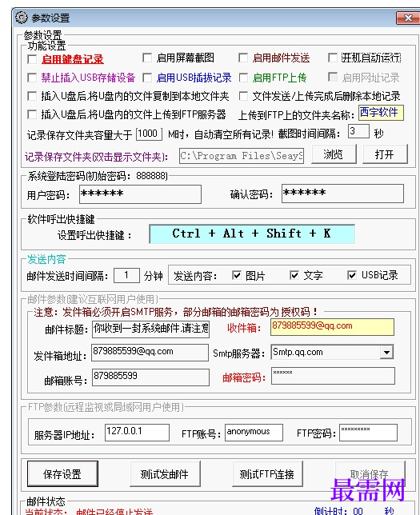The height and width of the screenshot is (515, 420).
Task: Click the save folder path field
Action: pos(242,156)
